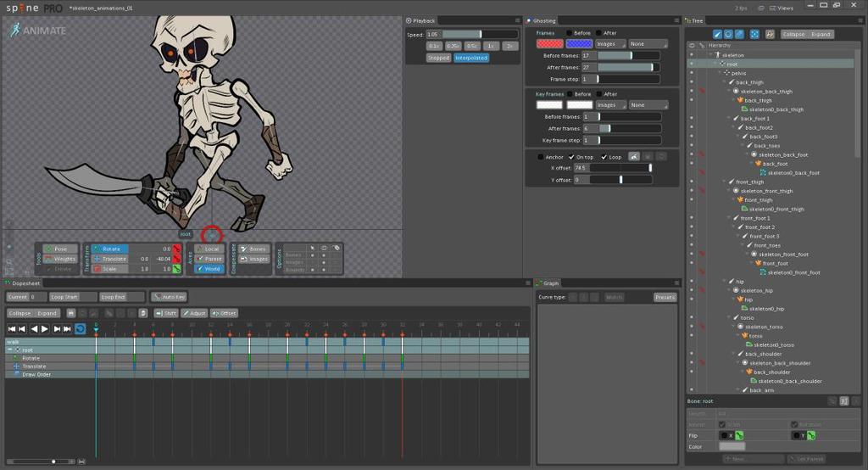The width and height of the screenshot is (868, 470).
Task: Open Key Frames 'None' dropdown
Action: [x=648, y=104]
